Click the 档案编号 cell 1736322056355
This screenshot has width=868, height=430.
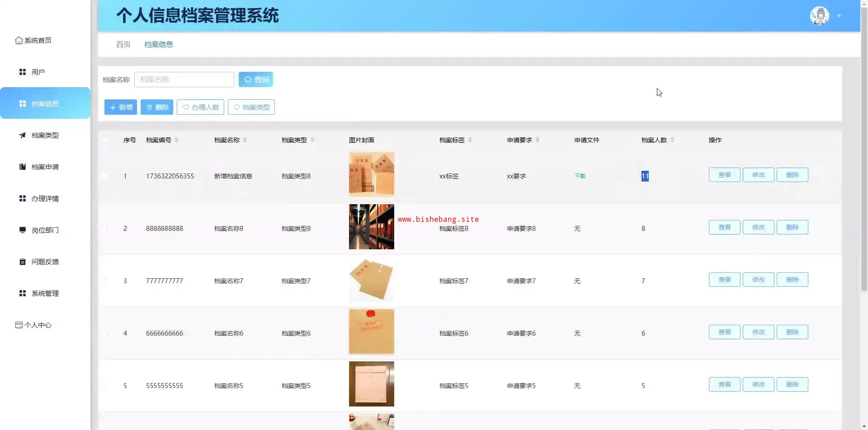click(x=170, y=176)
